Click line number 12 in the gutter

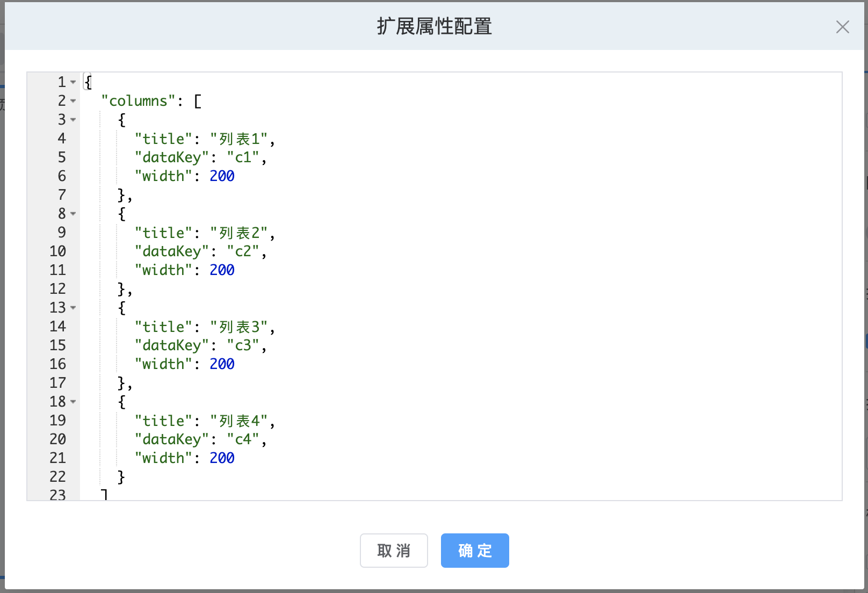(58, 289)
